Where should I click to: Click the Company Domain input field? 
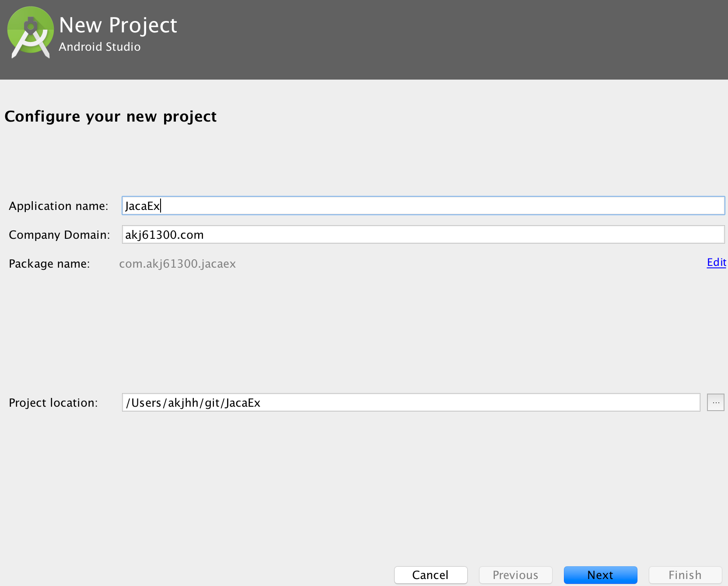point(423,234)
